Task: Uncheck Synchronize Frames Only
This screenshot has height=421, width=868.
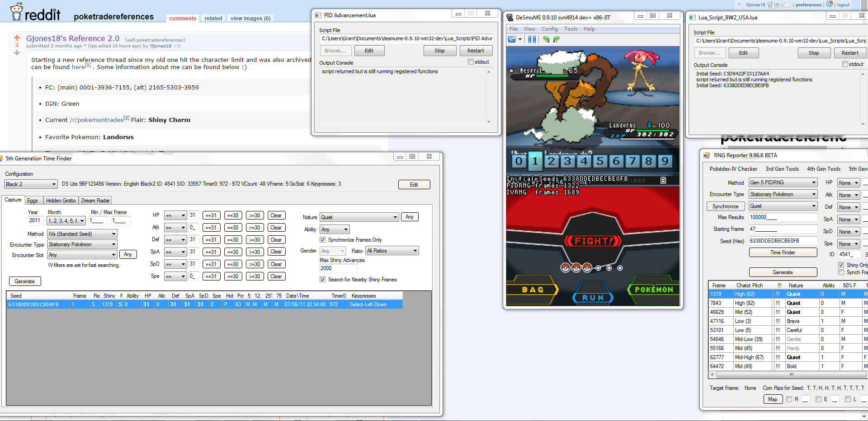Action: [x=322, y=240]
